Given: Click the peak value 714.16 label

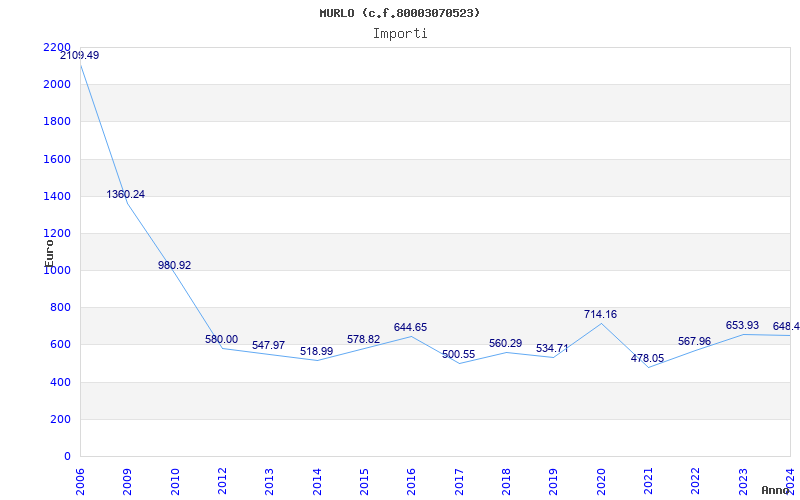Looking at the screenshot, I should click(x=600, y=315).
